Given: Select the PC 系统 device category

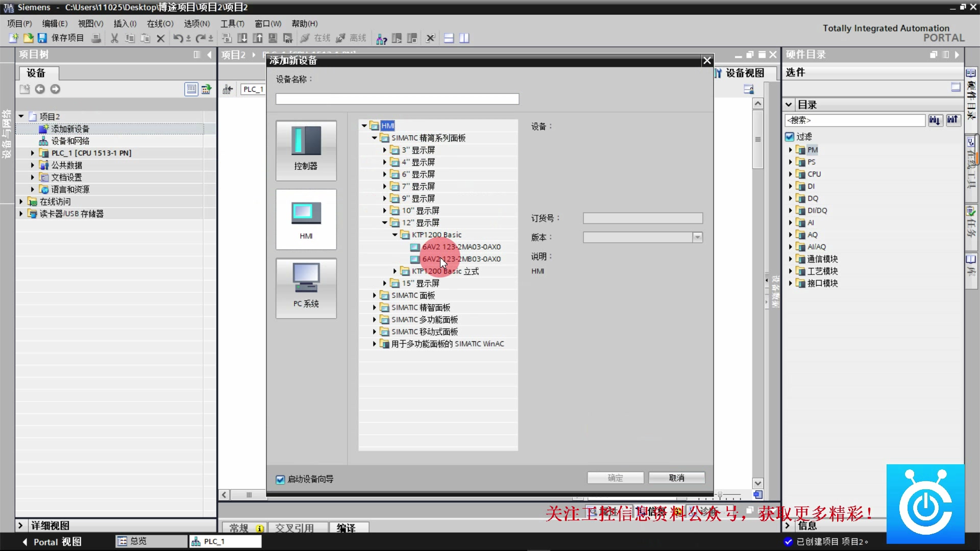Looking at the screenshot, I should click(x=306, y=288).
